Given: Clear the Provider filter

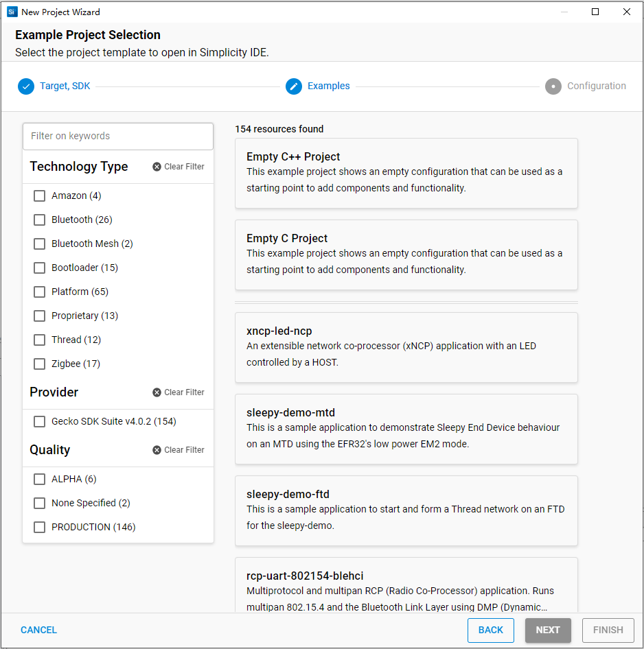Looking at the screenshot, I should tap(179, 392).
